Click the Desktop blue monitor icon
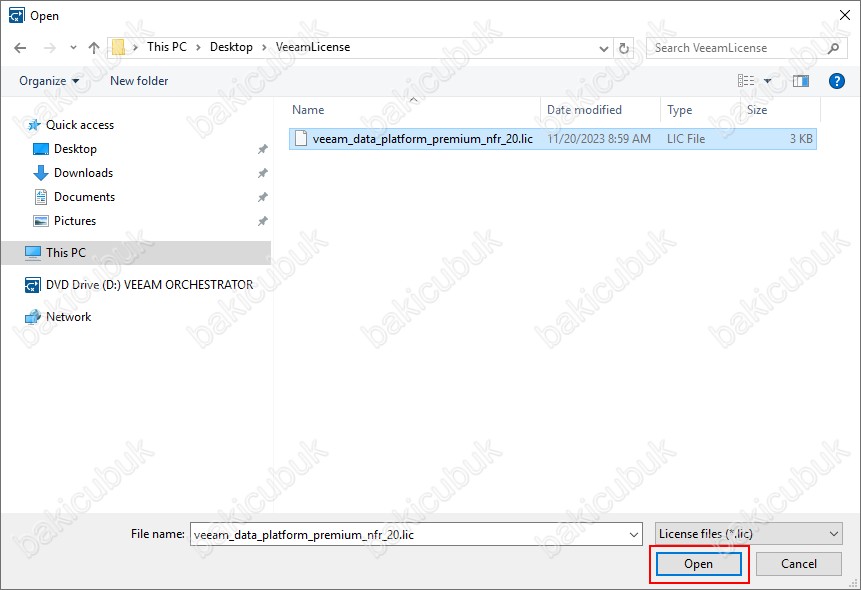Screen dimensions: 861x590 [41, 149]
